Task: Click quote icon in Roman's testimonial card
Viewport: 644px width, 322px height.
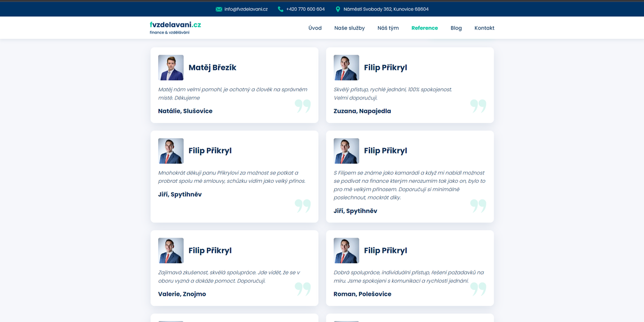Action: click(478, 289)
